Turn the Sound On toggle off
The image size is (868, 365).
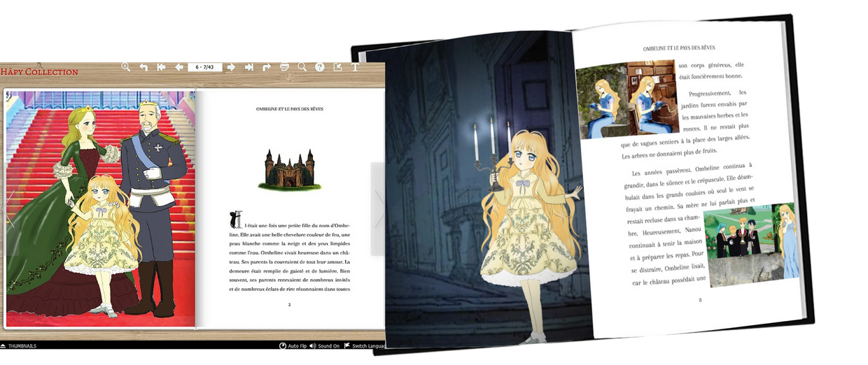click(x=324, y=346)
